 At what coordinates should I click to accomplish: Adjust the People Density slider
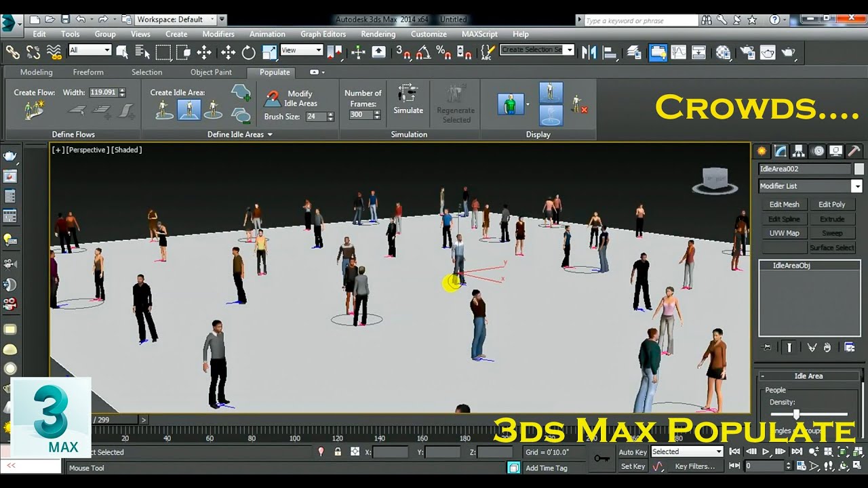pos(810,414)
